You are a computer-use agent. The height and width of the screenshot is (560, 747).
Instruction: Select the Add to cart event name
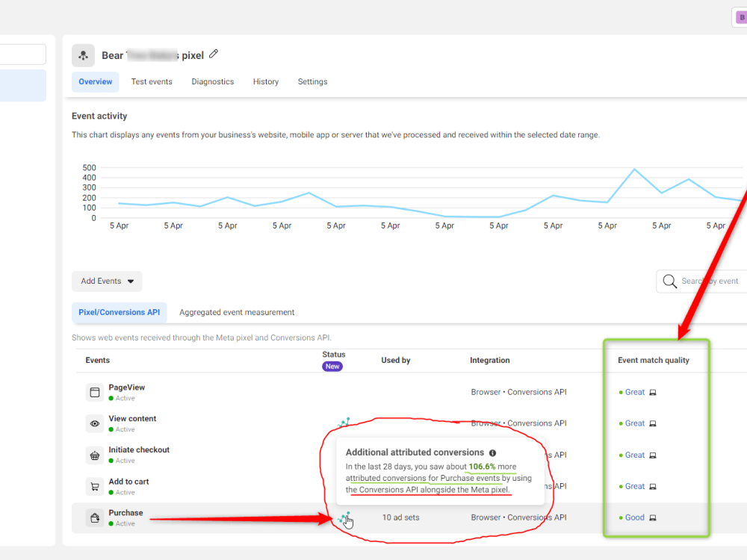(x=128, y=482)
